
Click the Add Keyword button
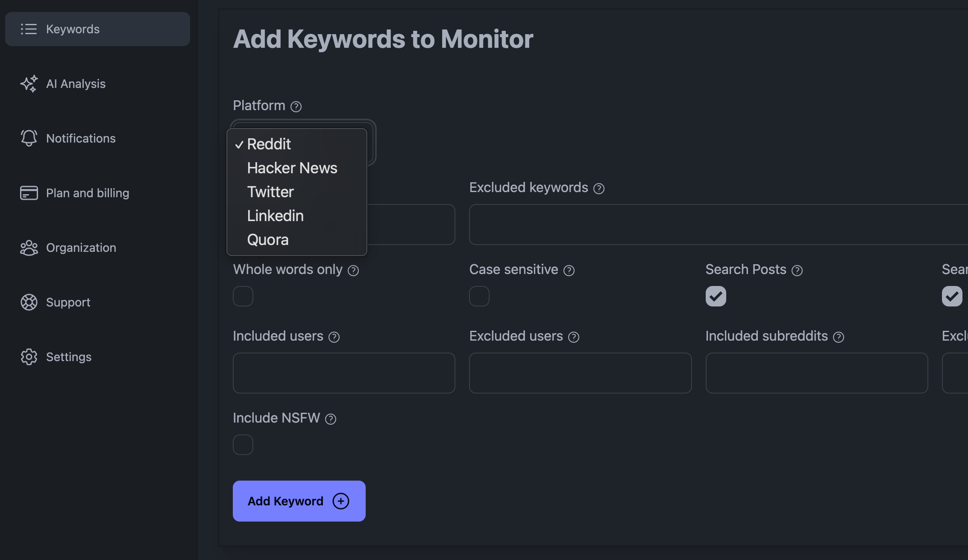point(299,501)
